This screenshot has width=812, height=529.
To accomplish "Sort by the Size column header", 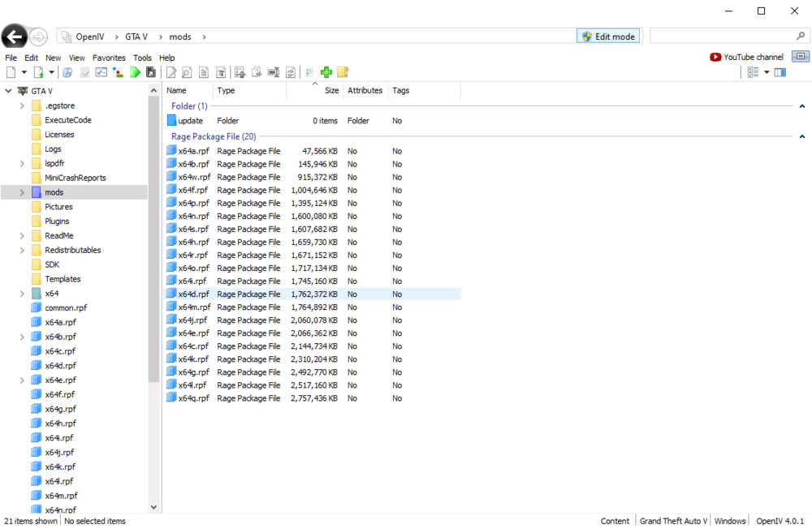I will click(x=314, y=91).
